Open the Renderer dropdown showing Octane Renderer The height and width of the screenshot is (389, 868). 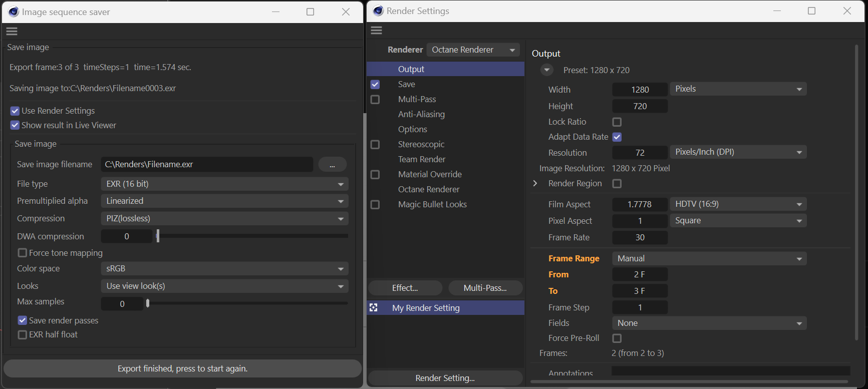click(x=473, y=50)
